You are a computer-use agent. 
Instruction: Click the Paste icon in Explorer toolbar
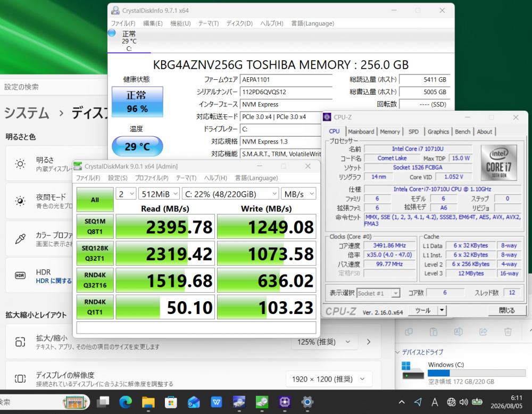[434, 332]
